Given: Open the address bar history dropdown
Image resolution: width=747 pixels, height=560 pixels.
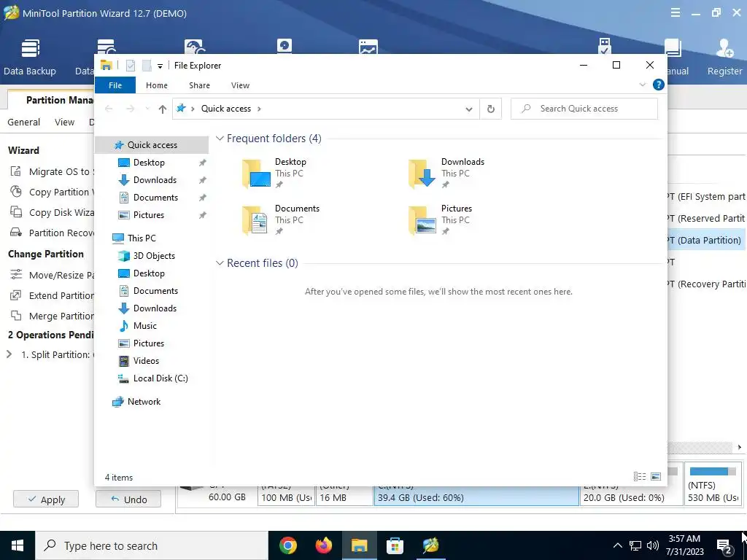Looking at the screenshot, I should 469,109.
